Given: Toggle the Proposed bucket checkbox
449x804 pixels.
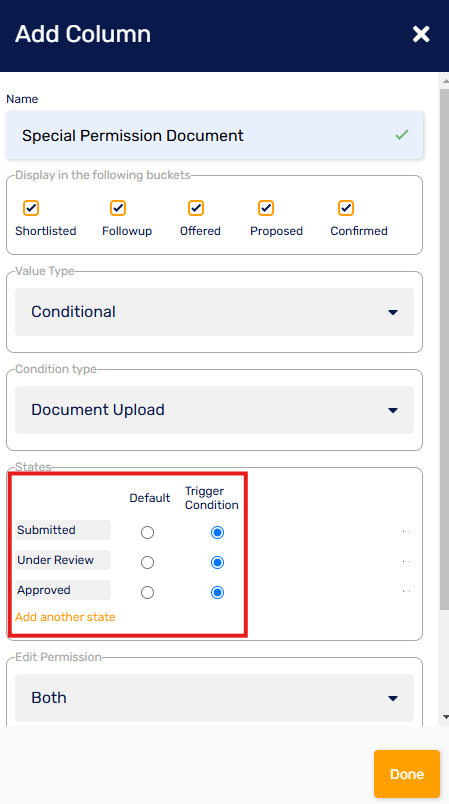Looking at the screenshot, I should pyautogui.click(x=266, y=208).
